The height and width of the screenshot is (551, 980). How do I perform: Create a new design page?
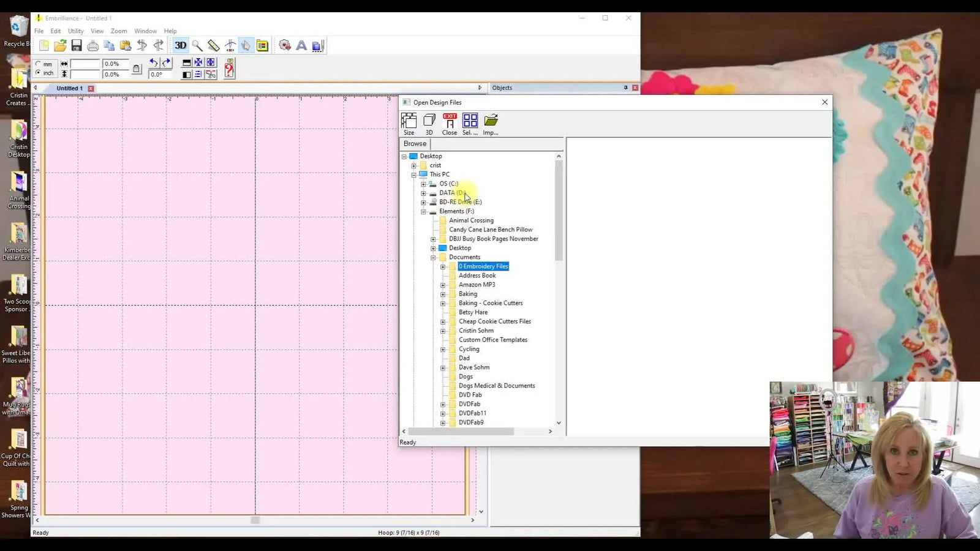[44, 45]
